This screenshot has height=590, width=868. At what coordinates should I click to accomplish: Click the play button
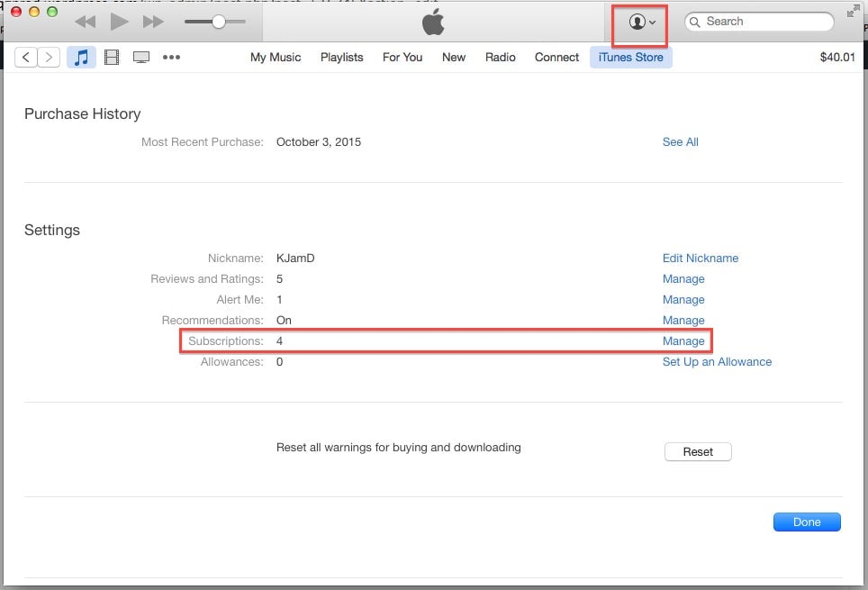coord(119,22)
